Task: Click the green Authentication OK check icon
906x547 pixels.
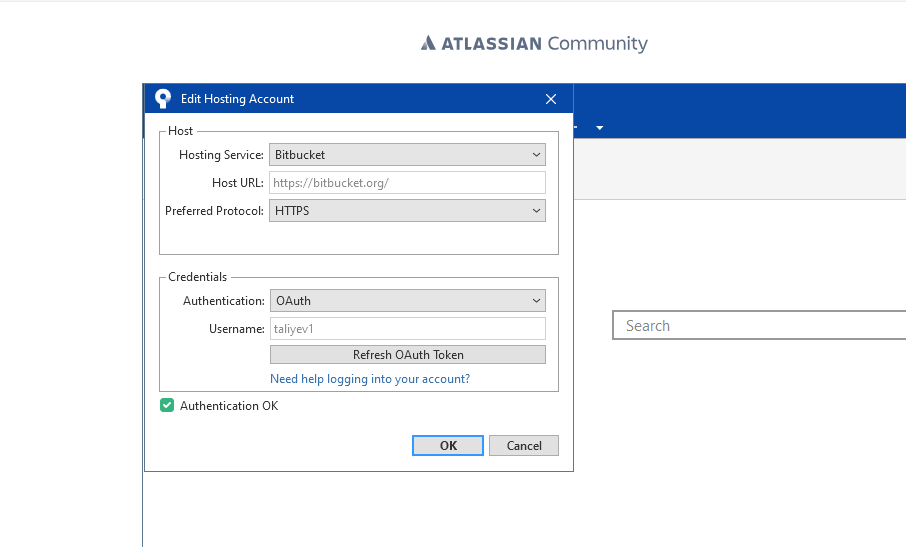Action: [167, 405]
